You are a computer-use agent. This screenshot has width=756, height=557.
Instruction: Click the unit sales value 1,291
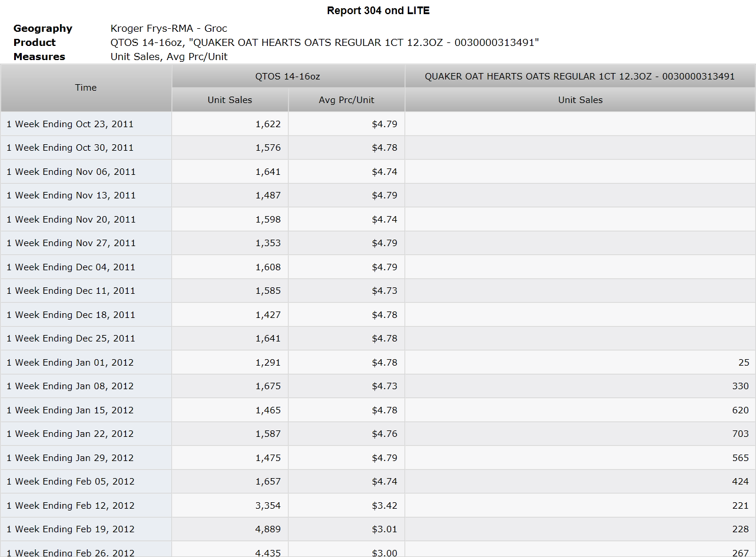click(268, 363)
